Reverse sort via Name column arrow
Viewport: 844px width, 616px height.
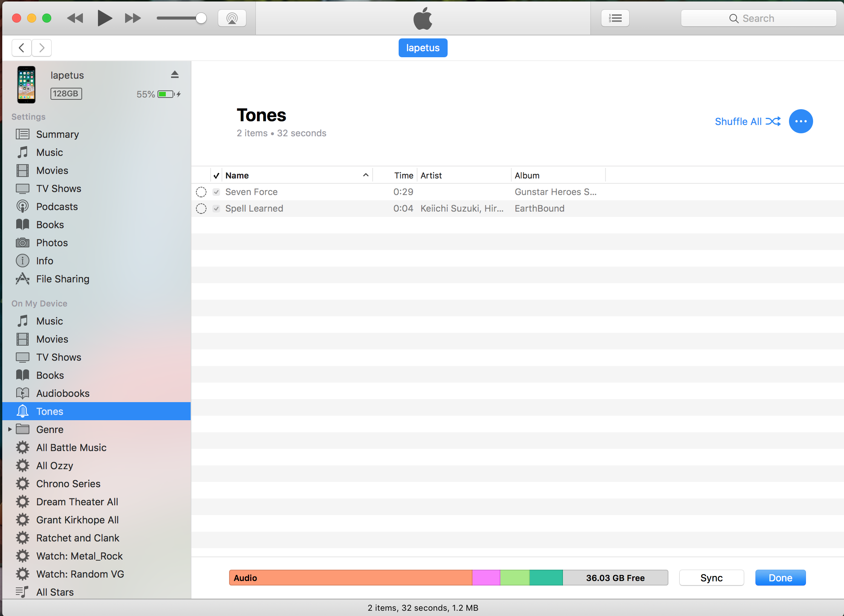pyautogui.click(x=365, y=175)
